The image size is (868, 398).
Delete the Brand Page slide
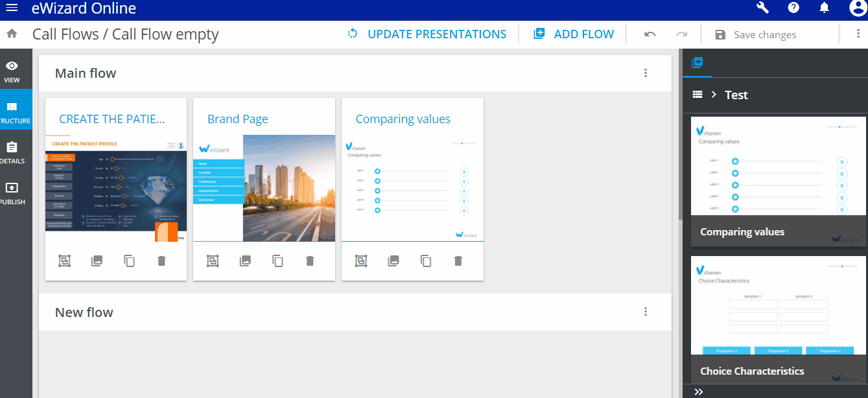[310, 261]
